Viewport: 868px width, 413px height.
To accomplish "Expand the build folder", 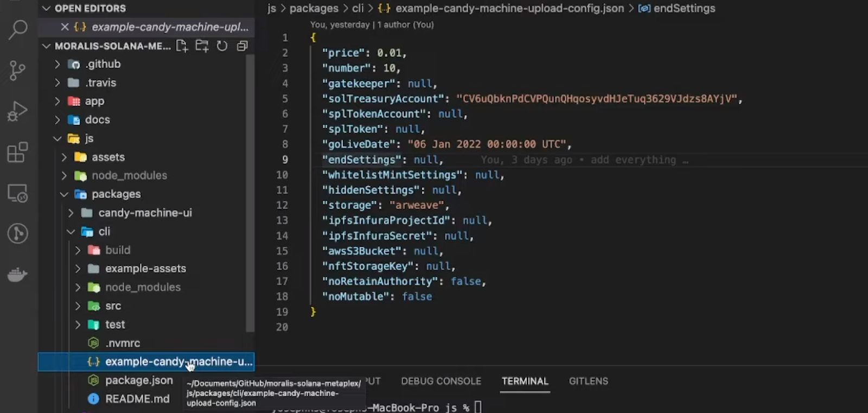I will 78,250.
